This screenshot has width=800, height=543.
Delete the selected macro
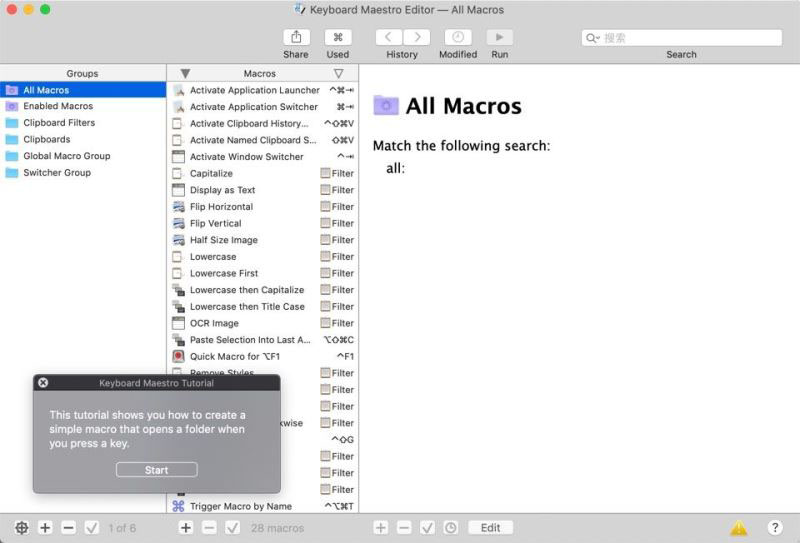point(209,528)
